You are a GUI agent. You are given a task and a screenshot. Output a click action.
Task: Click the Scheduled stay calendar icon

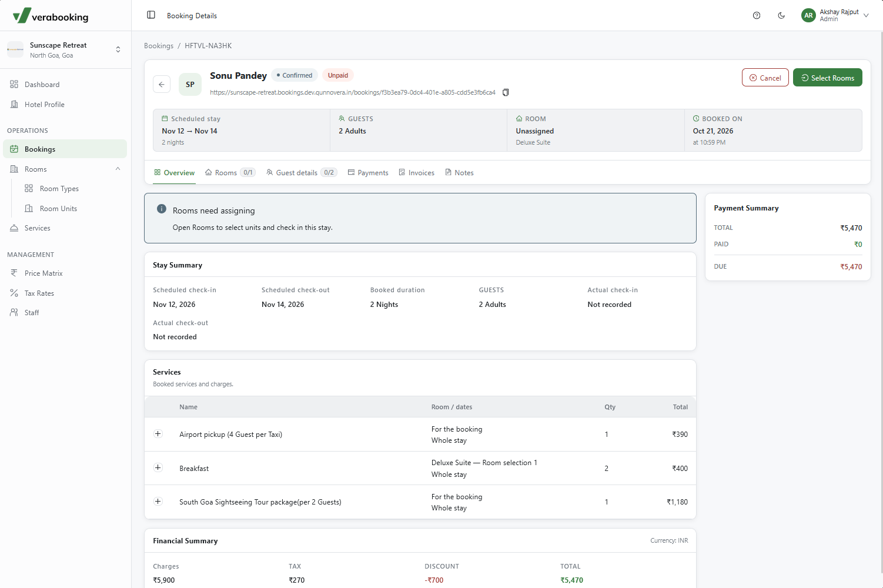(x=165, y=119)
